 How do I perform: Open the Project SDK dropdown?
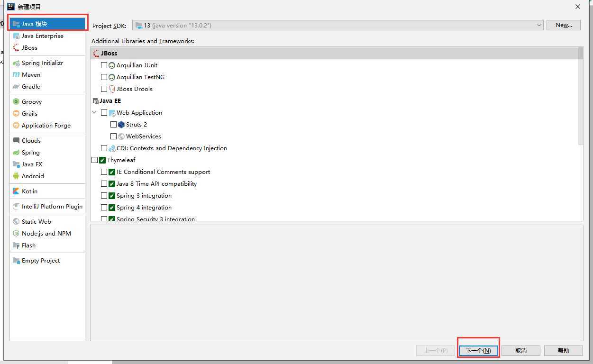tap(338, 25)
